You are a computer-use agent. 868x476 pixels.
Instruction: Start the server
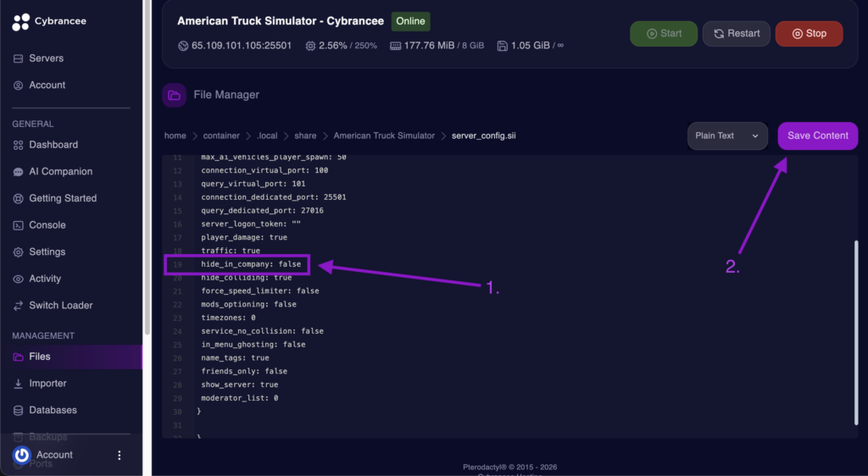(x=664, y=34)
